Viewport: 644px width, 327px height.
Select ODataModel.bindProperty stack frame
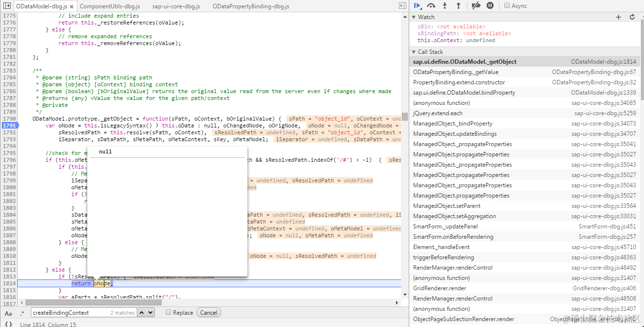(524, 93)
